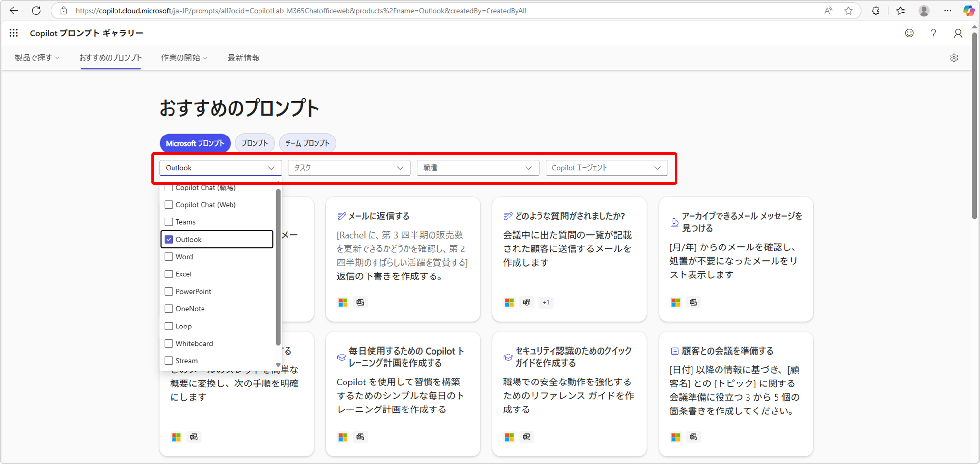Switch to the 最新情報 tab
The image size is (980, 464).
(243, 58)
